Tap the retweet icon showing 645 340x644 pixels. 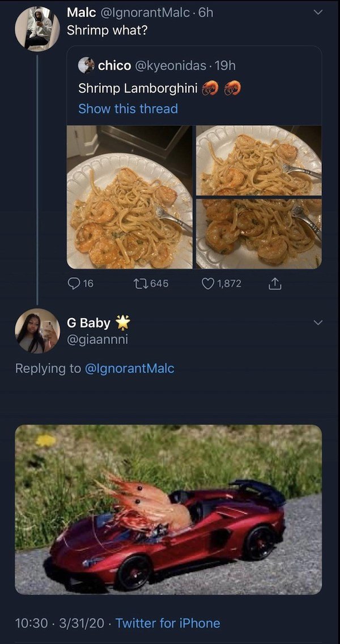[141, 283]
